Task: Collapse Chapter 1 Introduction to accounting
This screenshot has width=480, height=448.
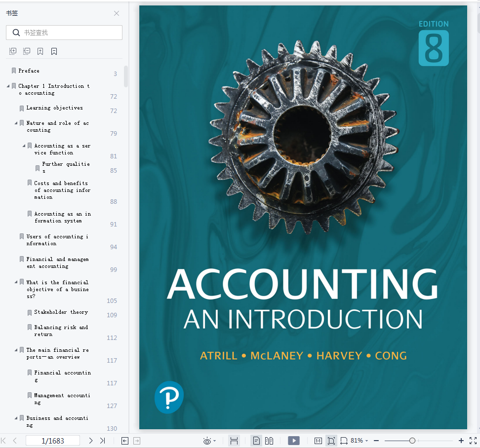Action: [x=8, y=86]
